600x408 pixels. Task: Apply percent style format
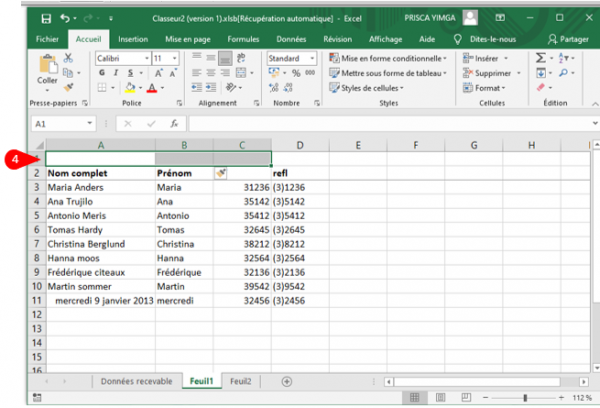(x=296, y=73)
